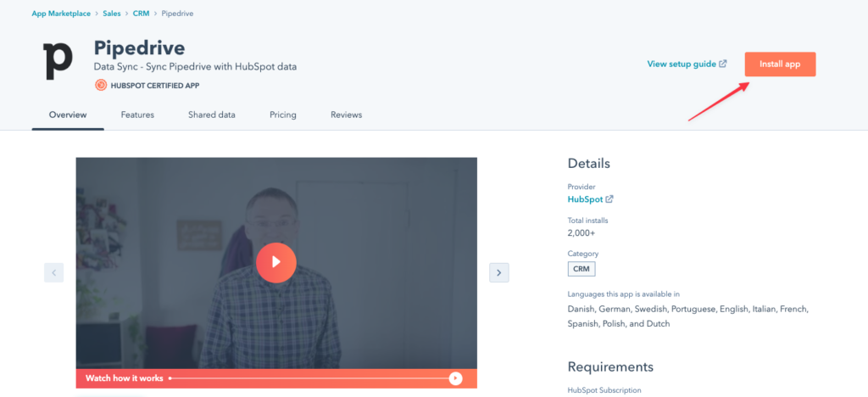This screenshot has height=397, width=868.
Task: Open the Pricing tab
Action: [283, 115]
